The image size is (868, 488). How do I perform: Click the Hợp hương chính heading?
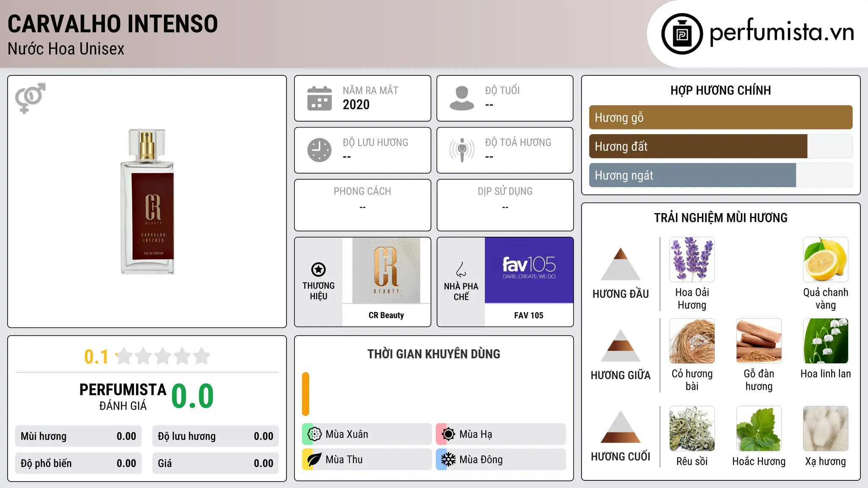coord(721,90)
